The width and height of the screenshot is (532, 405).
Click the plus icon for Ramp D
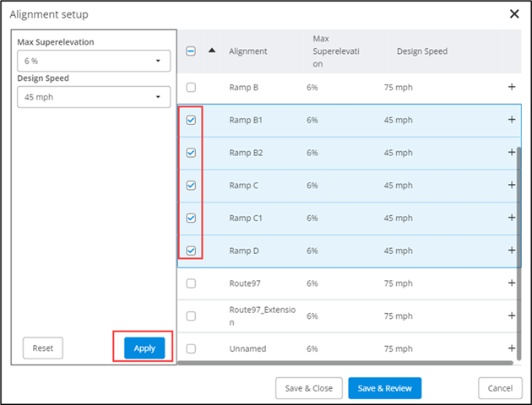(511, 251)
